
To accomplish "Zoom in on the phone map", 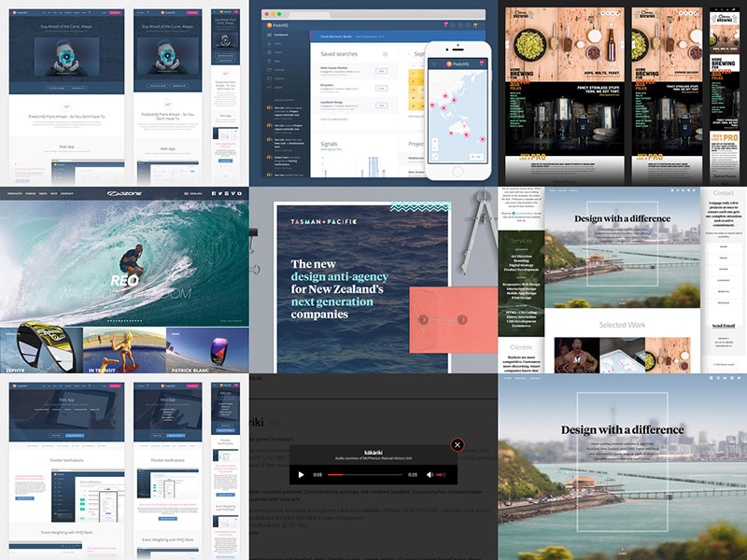I will (435, 142).
